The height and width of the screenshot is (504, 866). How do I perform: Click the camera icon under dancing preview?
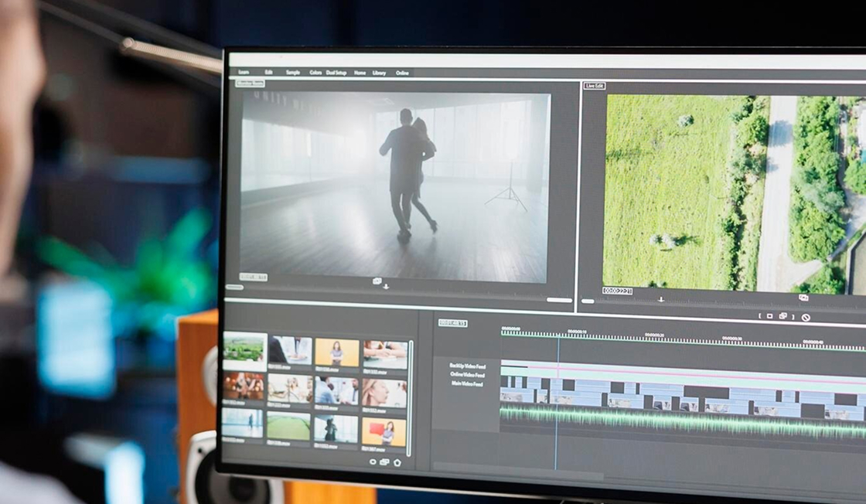(x=377, y=281)
